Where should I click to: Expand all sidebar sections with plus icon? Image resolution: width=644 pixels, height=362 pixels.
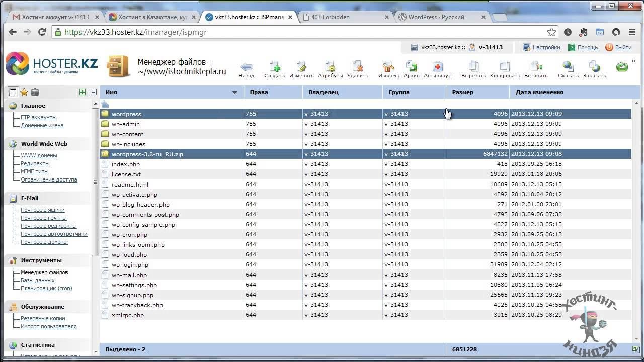[x=83, y=92]
